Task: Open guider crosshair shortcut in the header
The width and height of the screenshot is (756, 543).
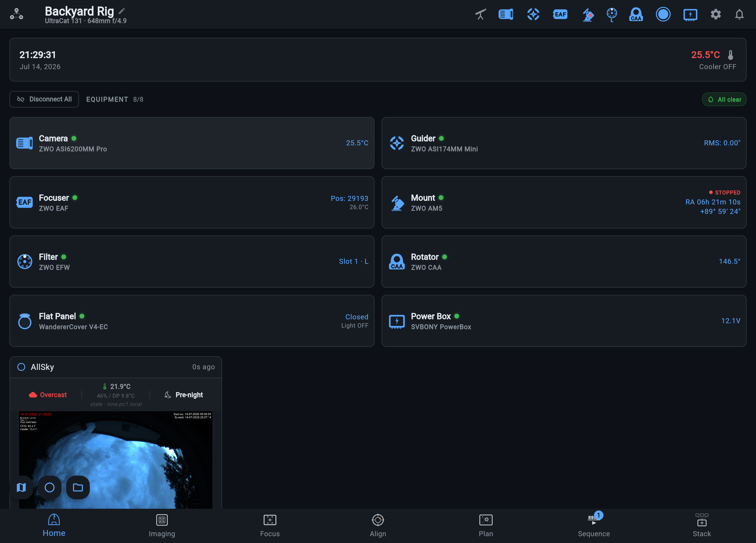Action: [533, 14]
